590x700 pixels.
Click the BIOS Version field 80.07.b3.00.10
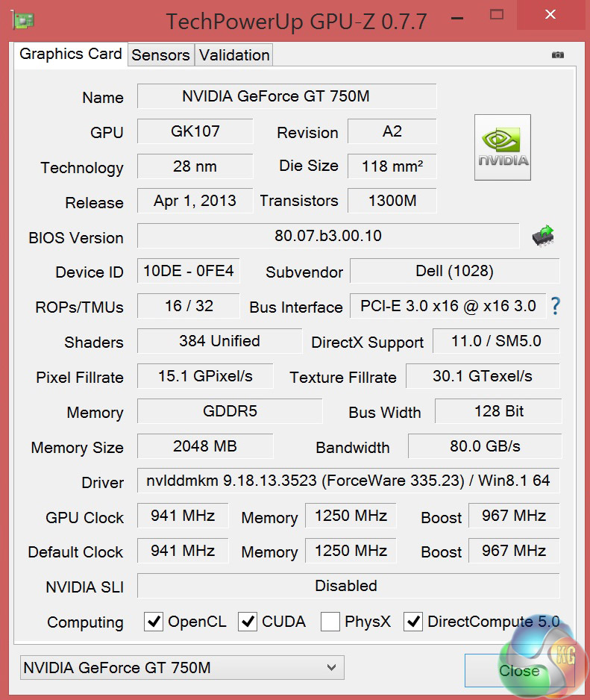328,236
